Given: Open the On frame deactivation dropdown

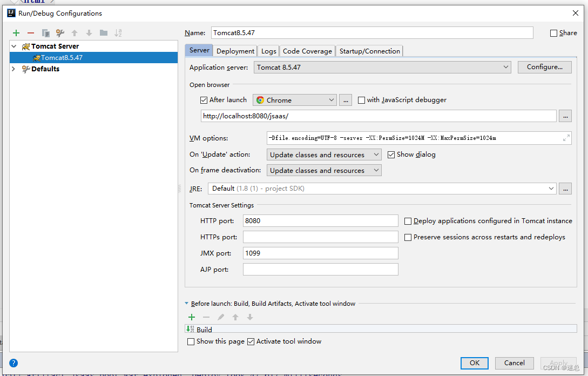Looking at the screenshot, I should (324, 170).
